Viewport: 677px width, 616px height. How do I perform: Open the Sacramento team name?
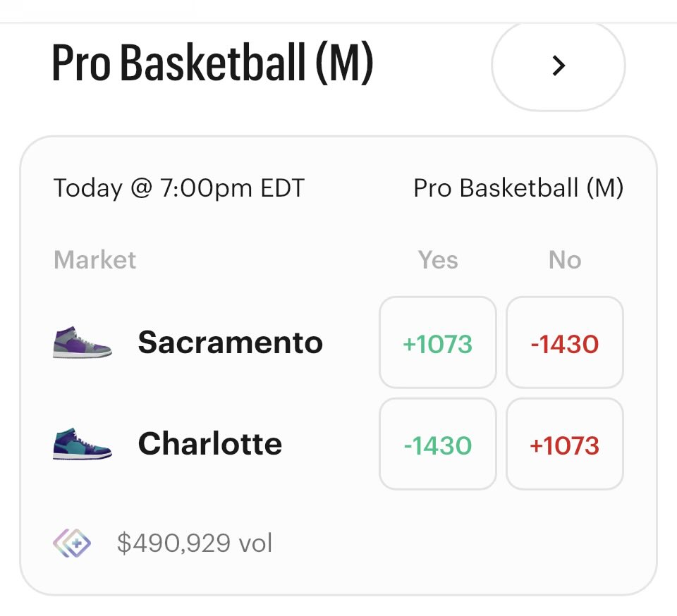tap(230, 343)
